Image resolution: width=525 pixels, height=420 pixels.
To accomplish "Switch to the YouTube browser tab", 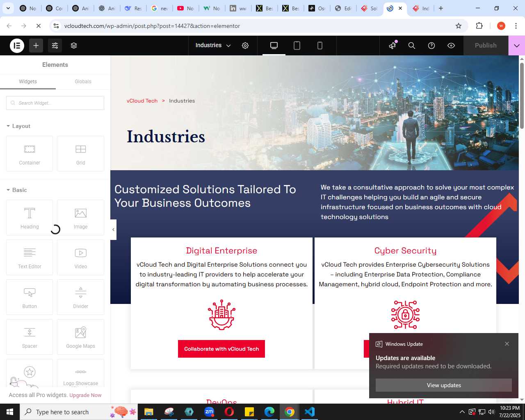I will point(185,8).
